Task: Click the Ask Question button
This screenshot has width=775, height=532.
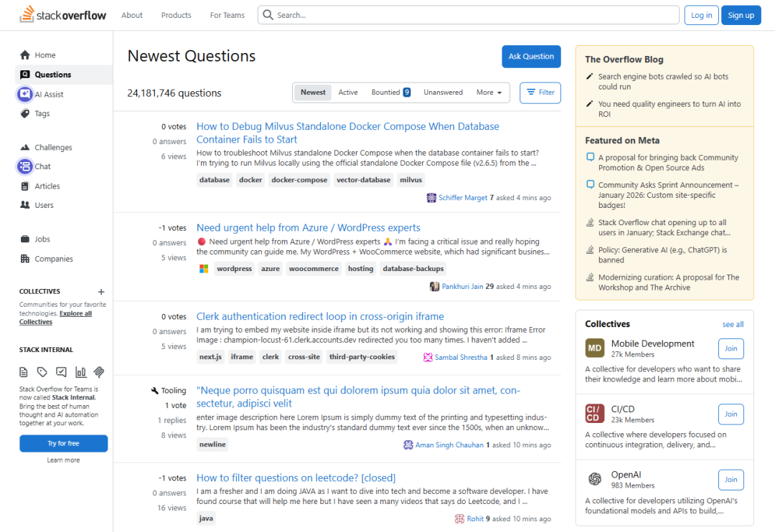Action: click(x=531, y=57)
